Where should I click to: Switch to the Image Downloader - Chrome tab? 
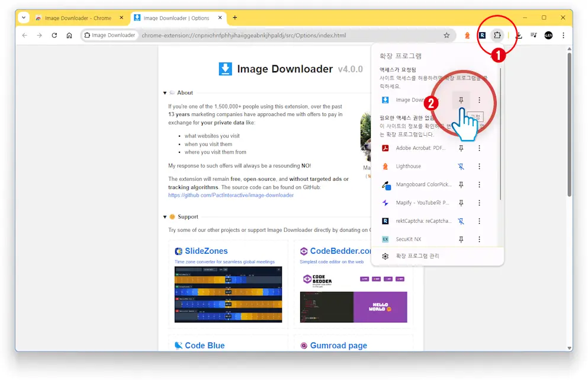[x=78, y=18]
